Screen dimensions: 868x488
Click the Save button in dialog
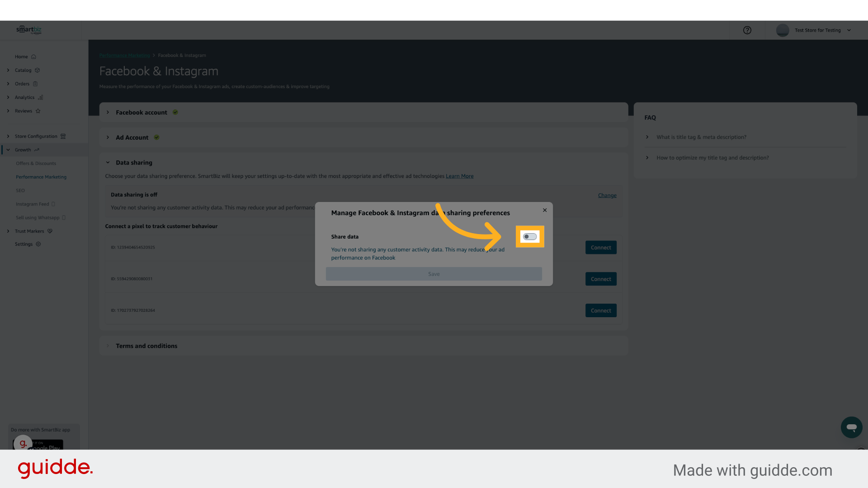click(434, 274)
